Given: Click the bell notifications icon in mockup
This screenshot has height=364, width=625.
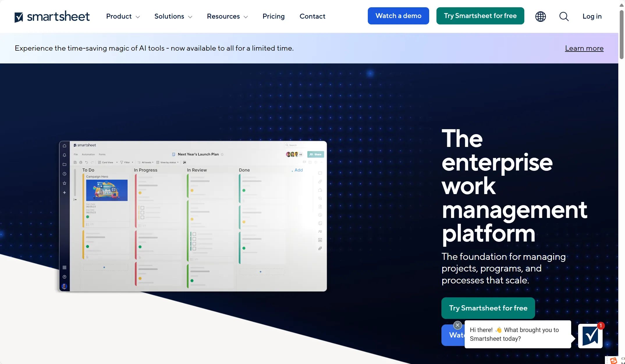Looking at the screenshot, I should (64, 155).
